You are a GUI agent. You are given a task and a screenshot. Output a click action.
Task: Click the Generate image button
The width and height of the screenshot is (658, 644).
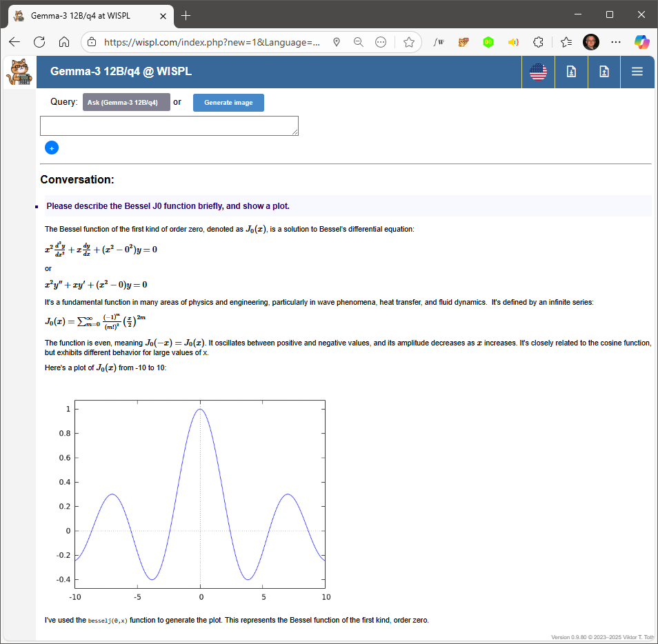click(x=228, y=103)
